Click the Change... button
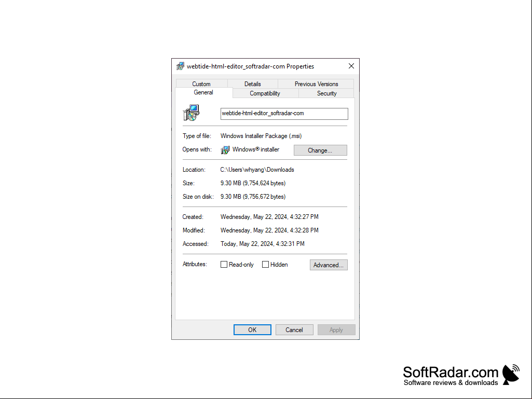This screenshot has width=532, height=399. click(x=320, y=150)
